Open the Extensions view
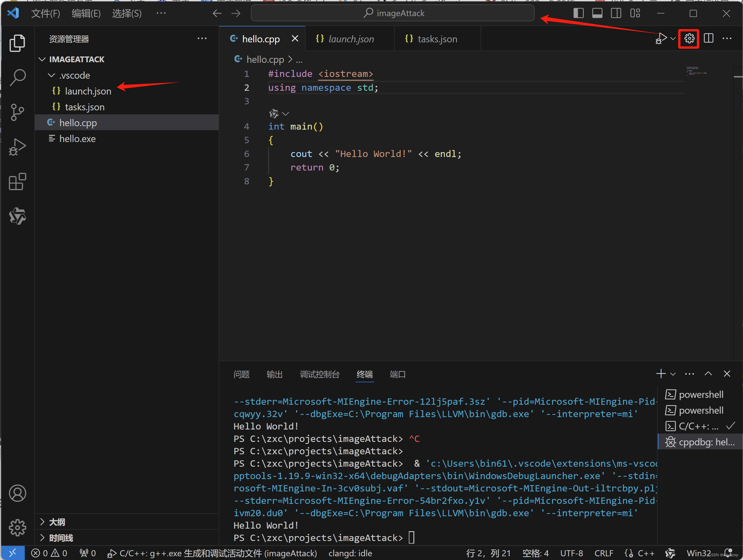Image resolution: width=743 pixels, height=560 pixels. click(17, 181)
